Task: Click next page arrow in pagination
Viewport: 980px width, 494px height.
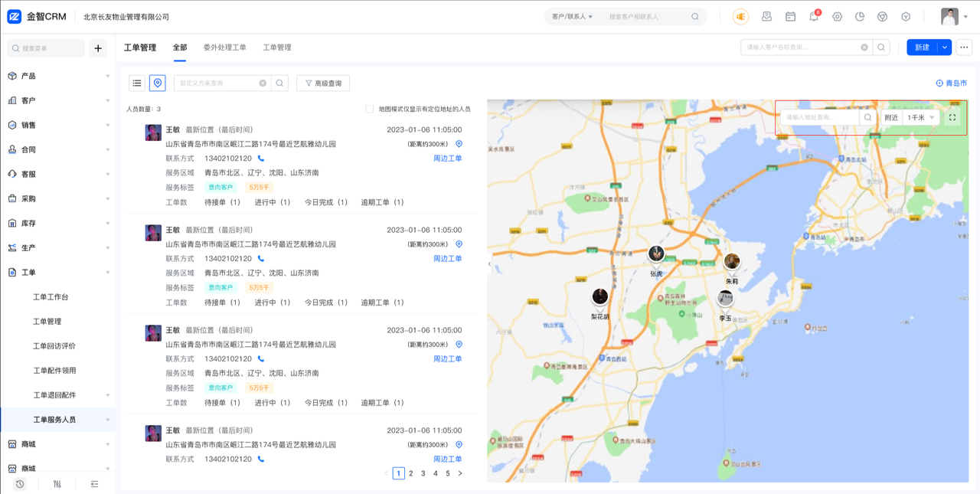Action: pos(460,473)
